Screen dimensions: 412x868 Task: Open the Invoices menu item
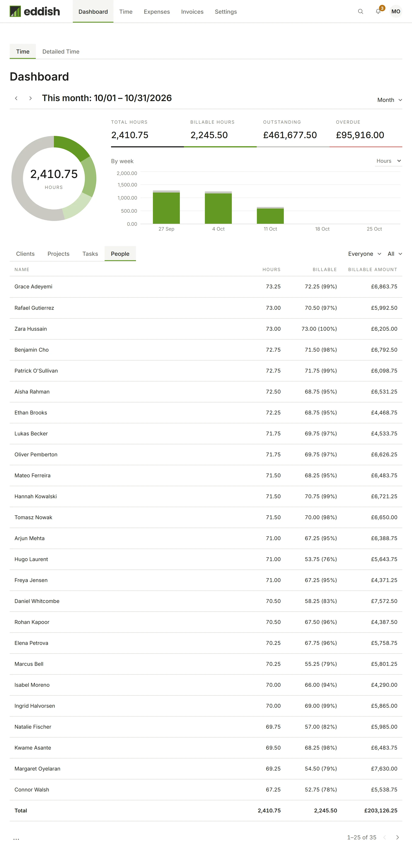pos(192,11)
